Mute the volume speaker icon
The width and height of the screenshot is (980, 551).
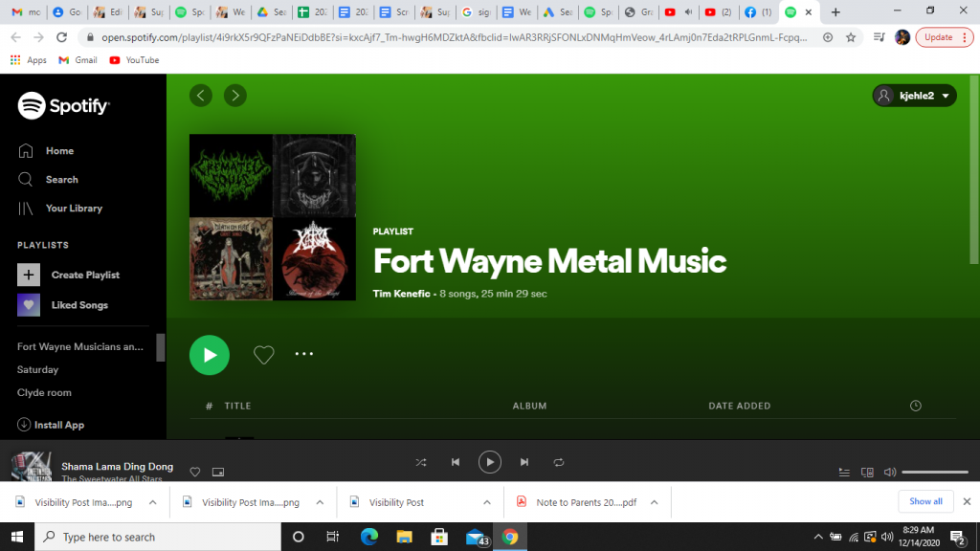[x=890, y=473]
